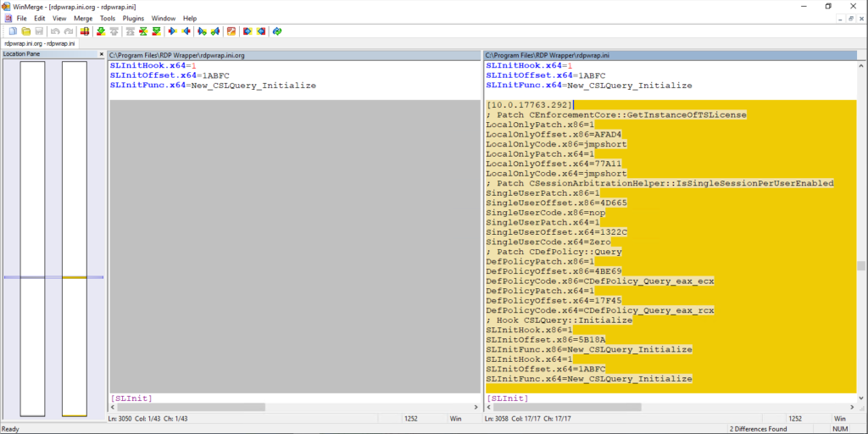
Task: Jump to Next Difference using toolbar
Action: pos(100,31)
